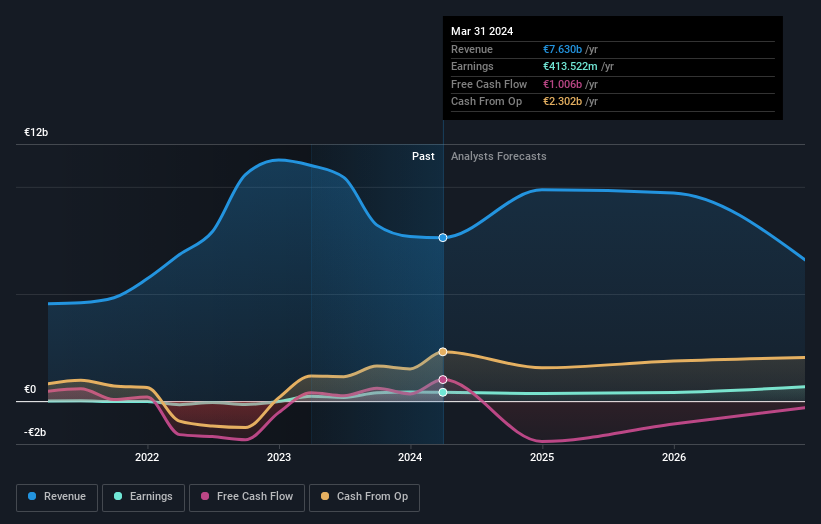Click the €0 y-axis label
Screen dimensions: 821x524
[30, 389]
